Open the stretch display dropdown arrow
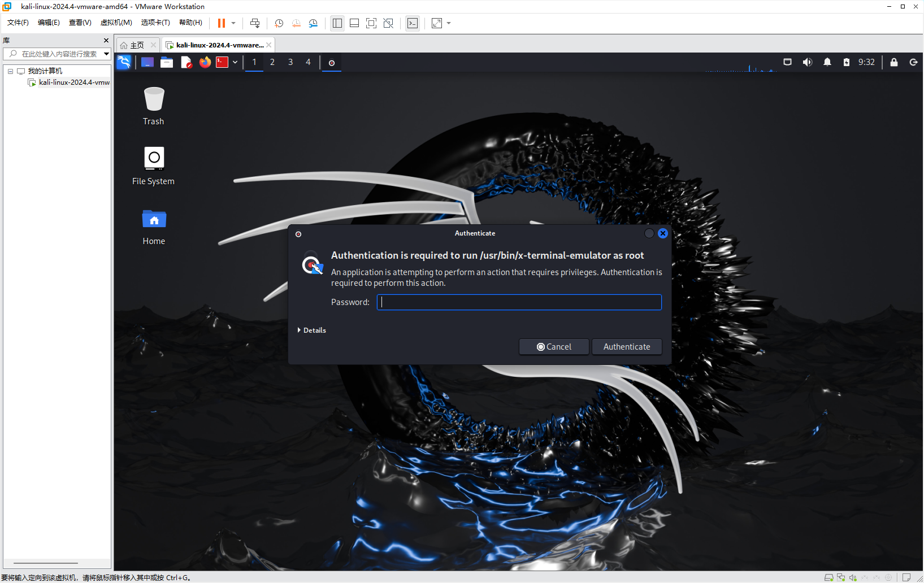Viewport: 924px width, 583px height. click(449, 23)
